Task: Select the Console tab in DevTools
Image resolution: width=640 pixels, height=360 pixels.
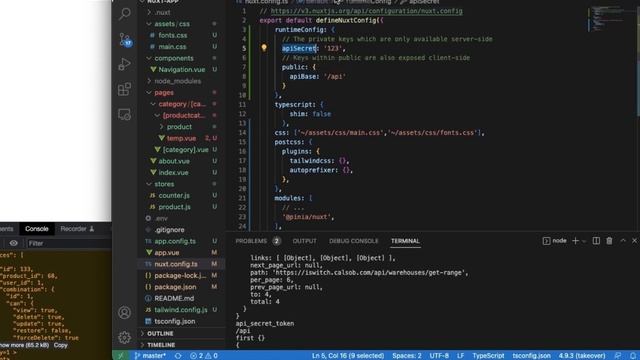Action: point(36,229)
